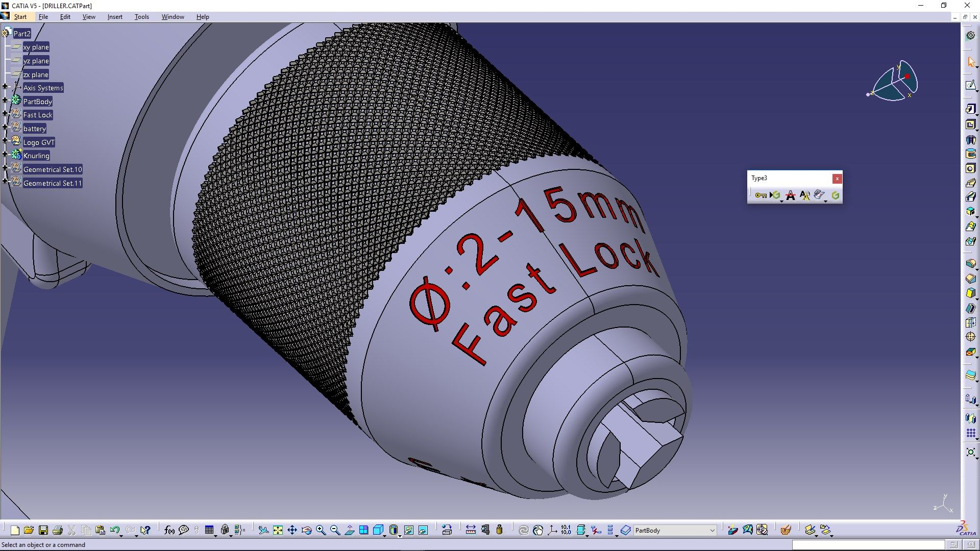This screenshot has width=980, height=551.
Task: Open the Window menu
Action: [173, 17]
